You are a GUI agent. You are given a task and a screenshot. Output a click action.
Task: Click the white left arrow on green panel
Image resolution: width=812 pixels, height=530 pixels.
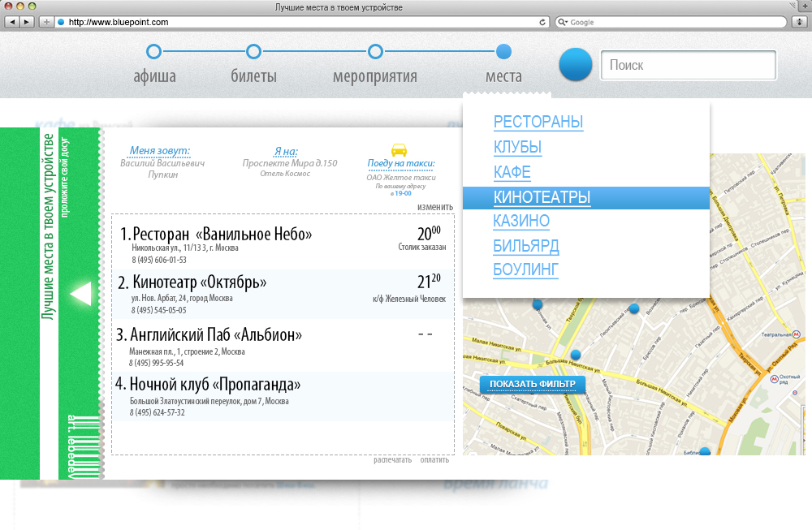(x=80, y=294)
